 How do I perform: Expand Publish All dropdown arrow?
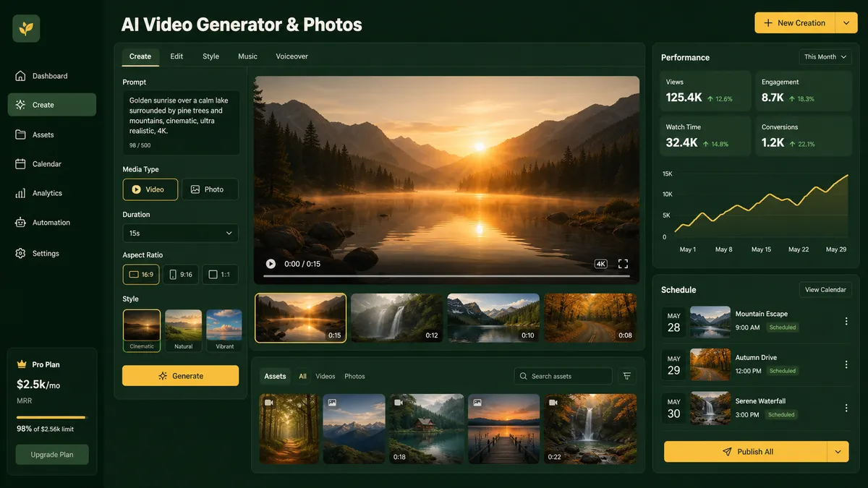pyautogui.click(x=838, y=452)
